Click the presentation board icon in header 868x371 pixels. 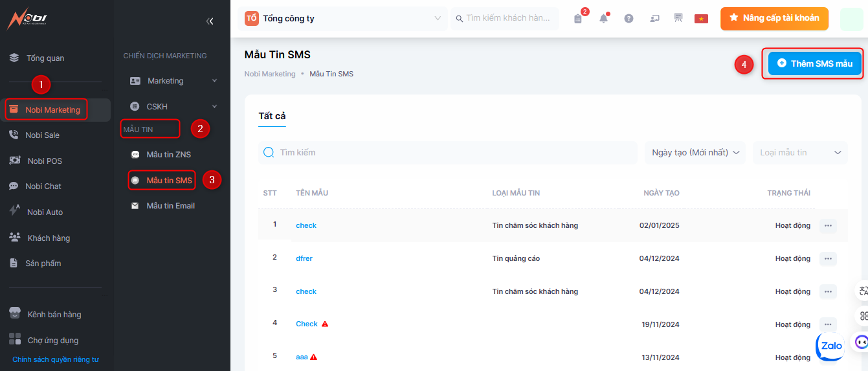pos(678,18)
